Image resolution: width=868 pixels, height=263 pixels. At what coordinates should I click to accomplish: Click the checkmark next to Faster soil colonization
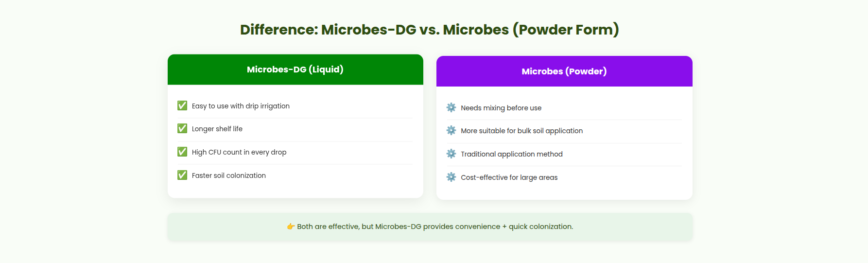pos(182,175)
